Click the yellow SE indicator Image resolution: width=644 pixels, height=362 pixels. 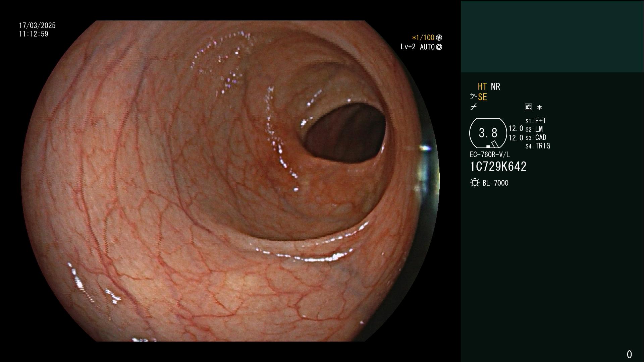(482, 97)
